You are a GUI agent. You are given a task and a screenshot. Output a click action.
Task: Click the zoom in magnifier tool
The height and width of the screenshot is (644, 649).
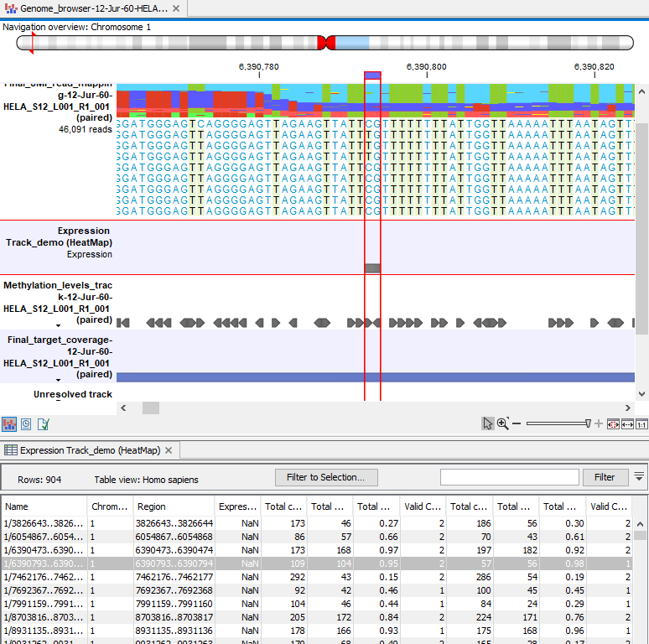(503, 423)
